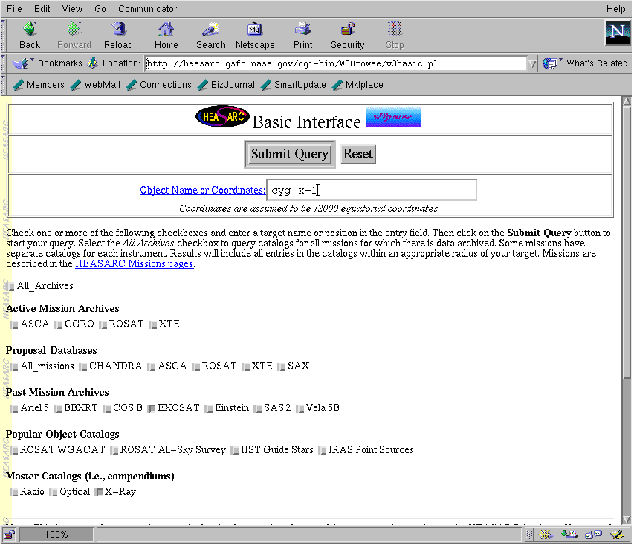The width and height of the screenshot is (632, 544).
Task: Open the Security info icon
Action: tap(347, 35)
